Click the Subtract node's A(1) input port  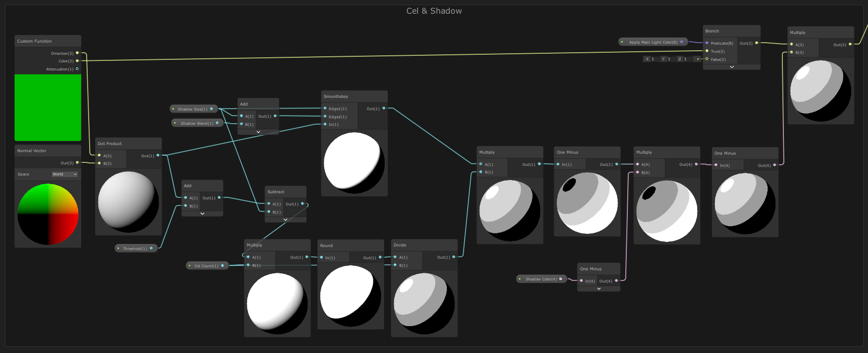pyautogui.click(x=269, y=204)
